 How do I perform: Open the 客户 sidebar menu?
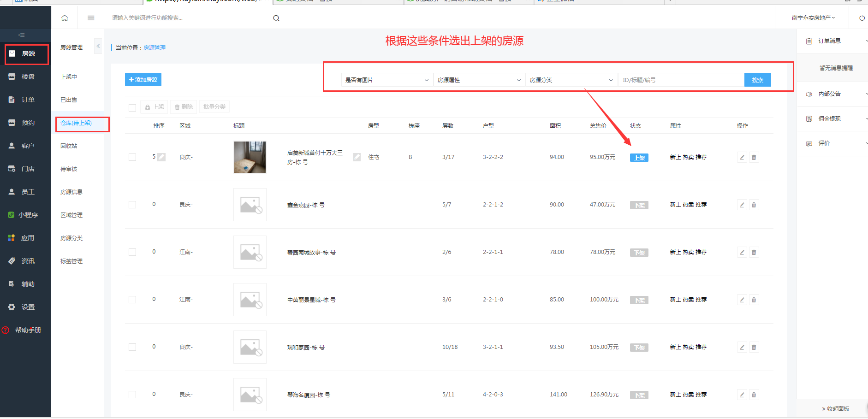click(25, 146)
